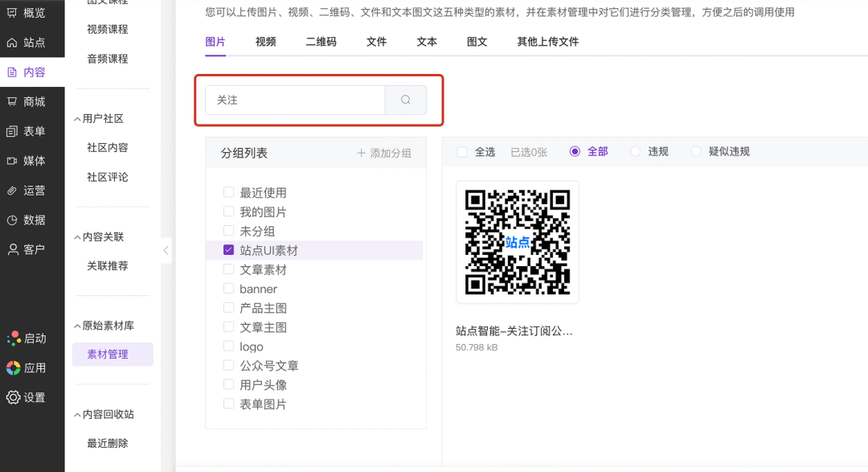The width and height of the screenshot is (868, 472).
Task: Open the 数据 chart icon
Action: 12,220
